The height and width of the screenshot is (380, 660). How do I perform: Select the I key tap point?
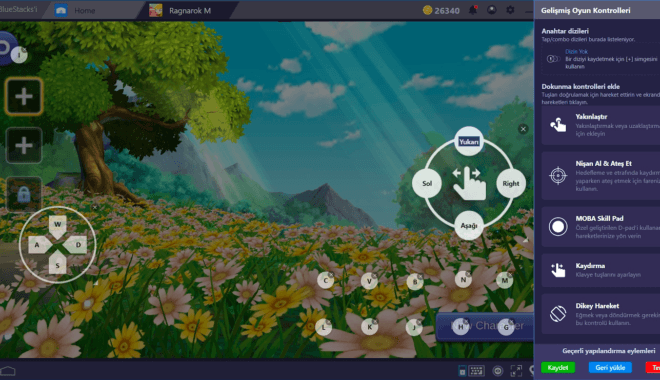pos(19,55)
